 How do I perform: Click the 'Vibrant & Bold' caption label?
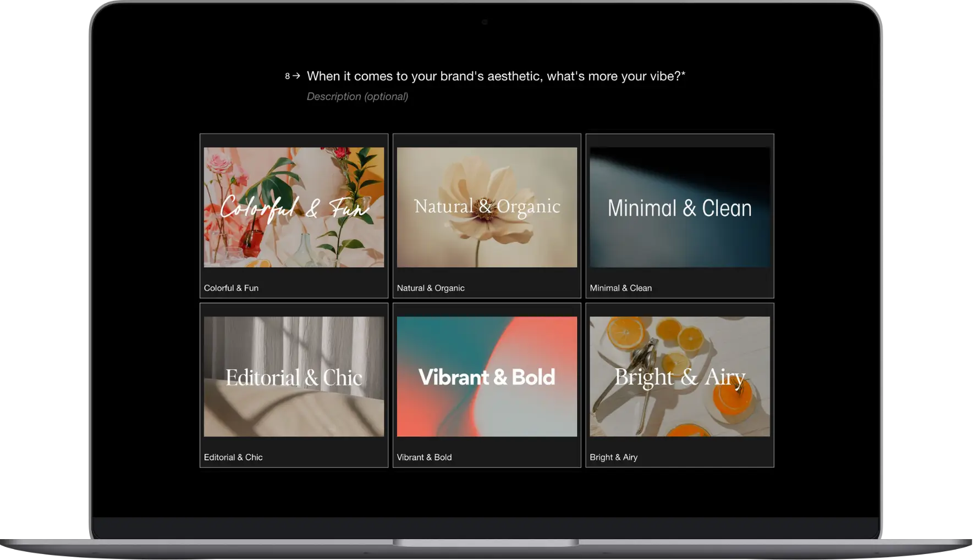[x=424, y=457]
